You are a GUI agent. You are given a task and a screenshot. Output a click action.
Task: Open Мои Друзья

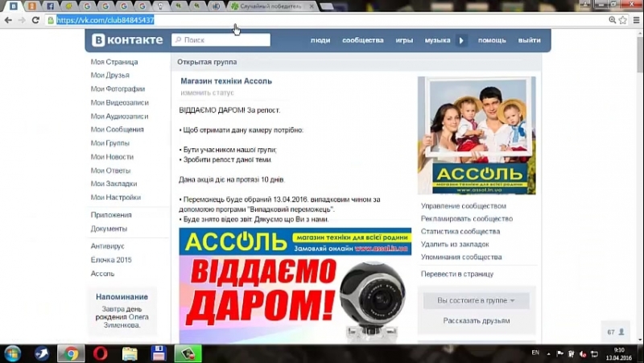pos(110,75)
